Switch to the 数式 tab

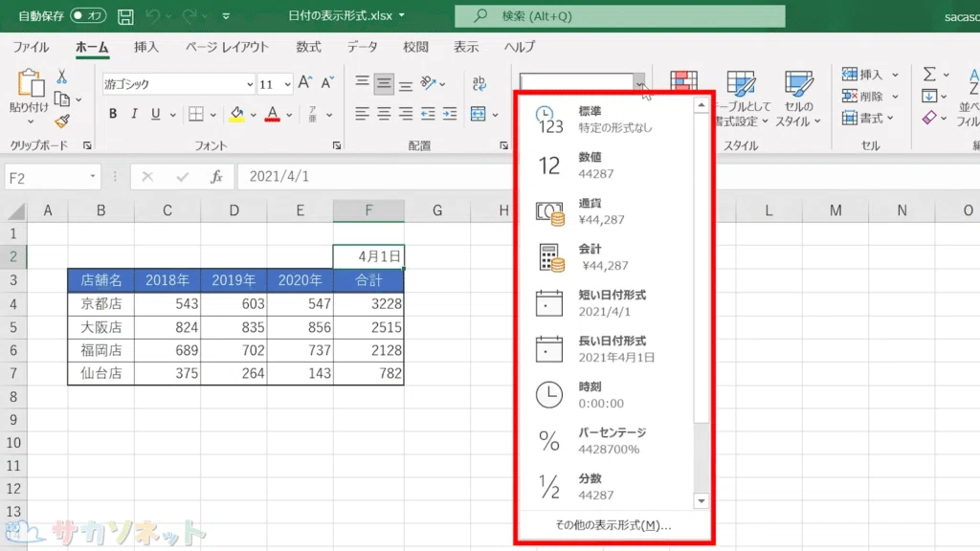pos(308,47)
